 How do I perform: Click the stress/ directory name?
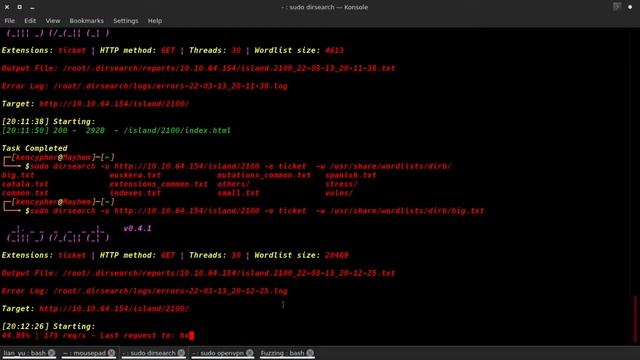coord(341,184)
